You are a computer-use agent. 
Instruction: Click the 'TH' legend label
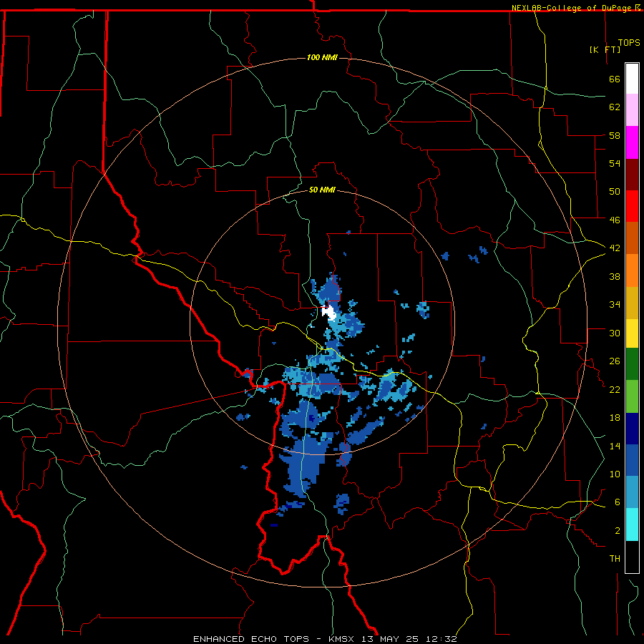click(615, 559)
